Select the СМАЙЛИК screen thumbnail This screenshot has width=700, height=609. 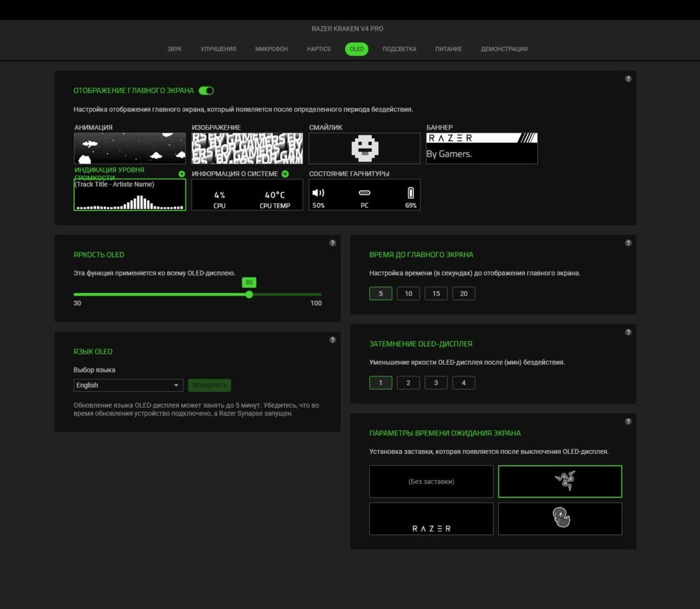point(364,148)
